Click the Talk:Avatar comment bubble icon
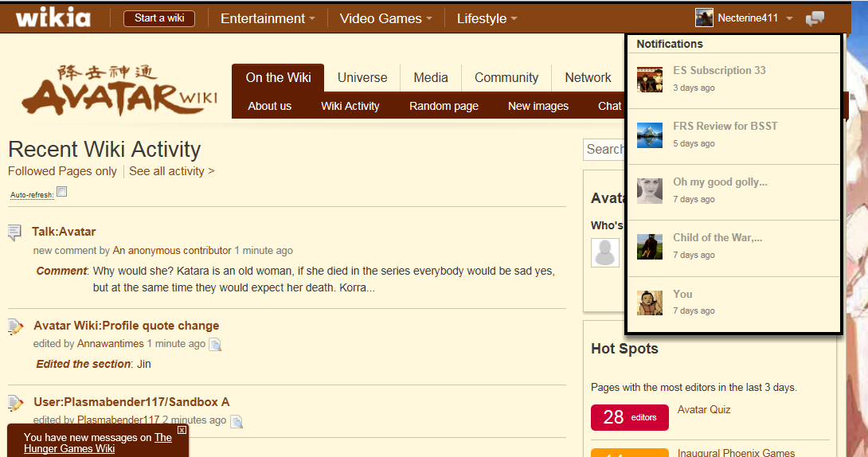Screen dimensions: 868x457 coord(15,232)
